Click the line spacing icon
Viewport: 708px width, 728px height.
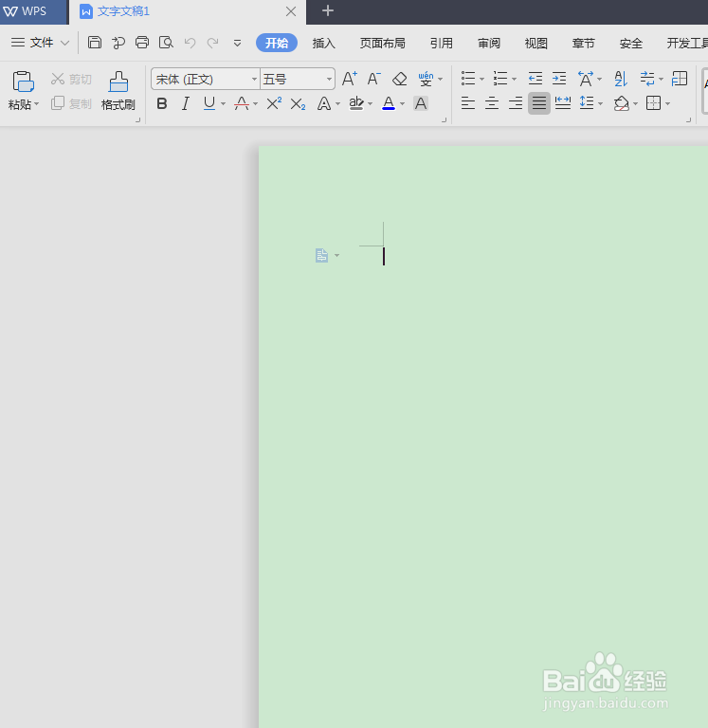click(587, 103)
